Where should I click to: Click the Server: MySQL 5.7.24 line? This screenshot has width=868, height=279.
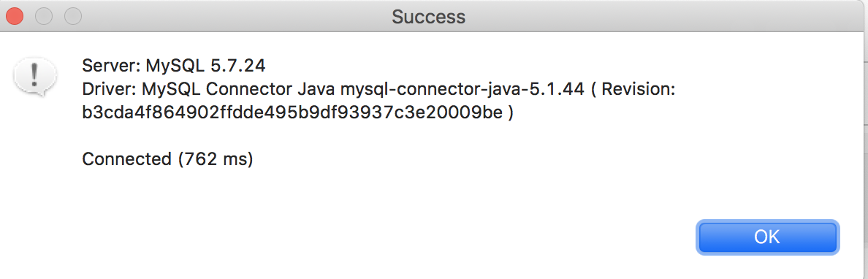click(x=174, y=66)
